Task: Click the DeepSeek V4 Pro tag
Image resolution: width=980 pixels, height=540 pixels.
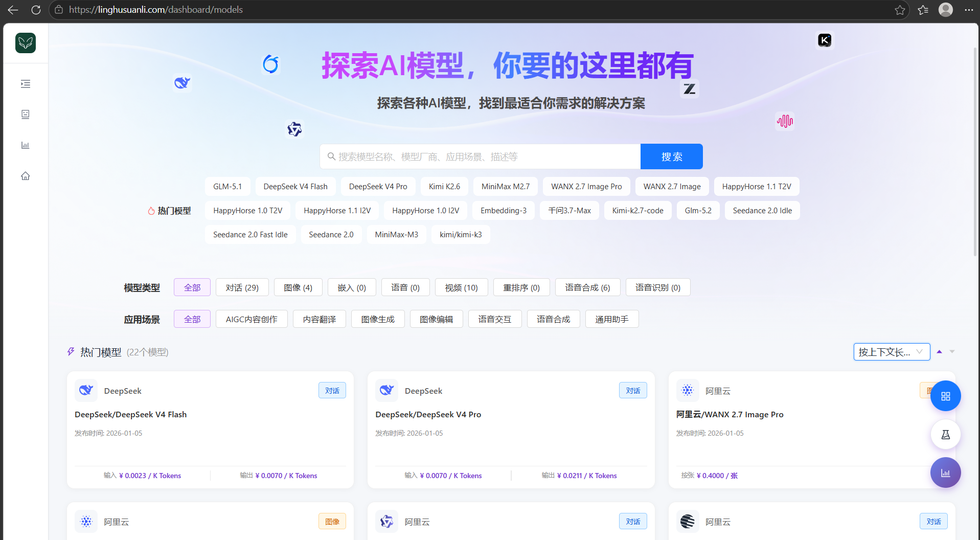Action: click(x=378, y=187)
